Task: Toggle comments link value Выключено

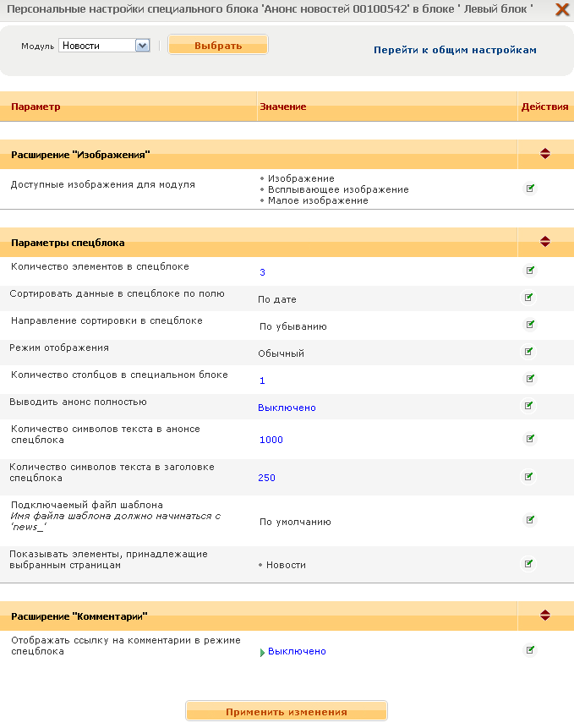Action: (x=296, y=651)
